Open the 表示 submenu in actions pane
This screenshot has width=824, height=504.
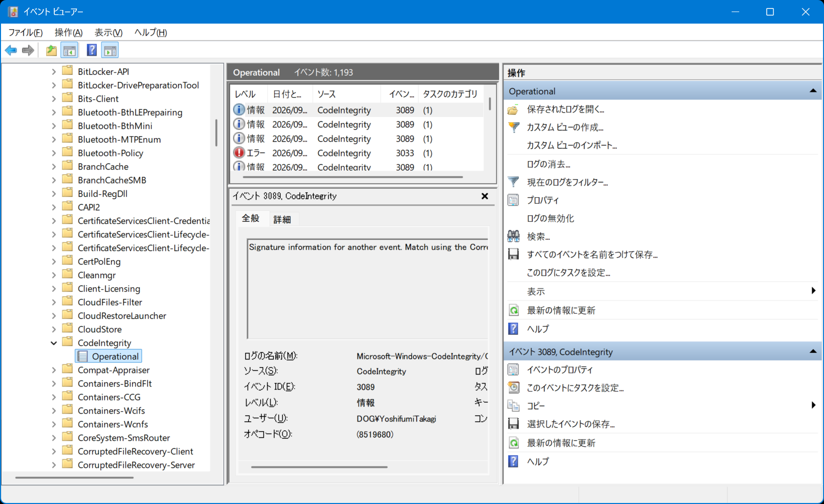click(662, 291)
